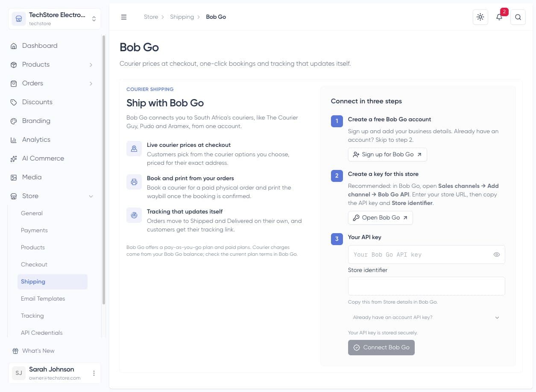Click the 'Ship with Bob Go' heading

pyautogui.click(x=165, y=103)
